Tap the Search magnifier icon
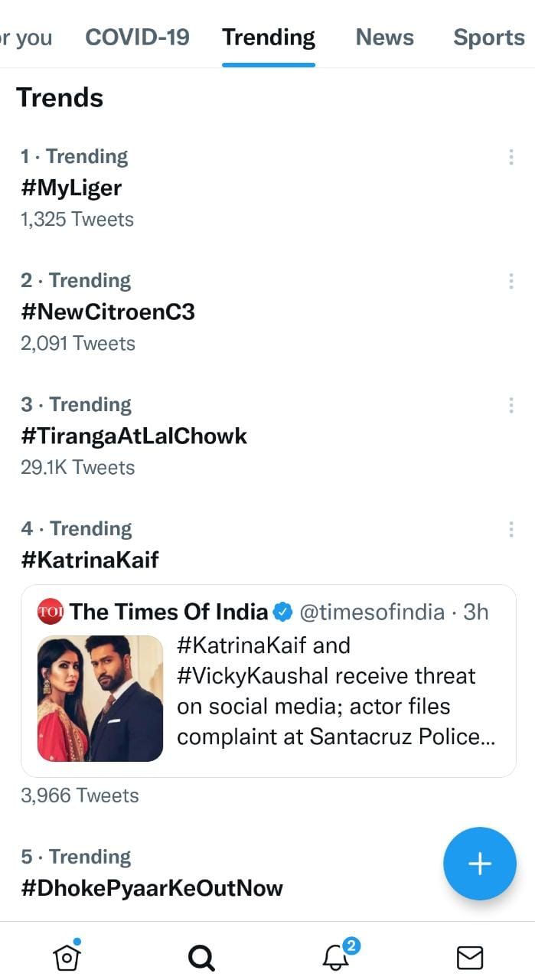Viewport: 535px width, 980px height. point(201,957)
